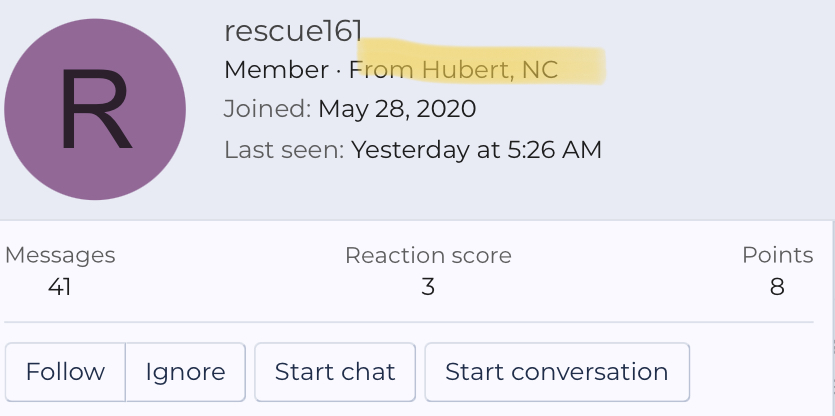835x416 pixels.
Task: Click the Hubert, NC location link
Action: pyautogui.click(x=490, y=70)
